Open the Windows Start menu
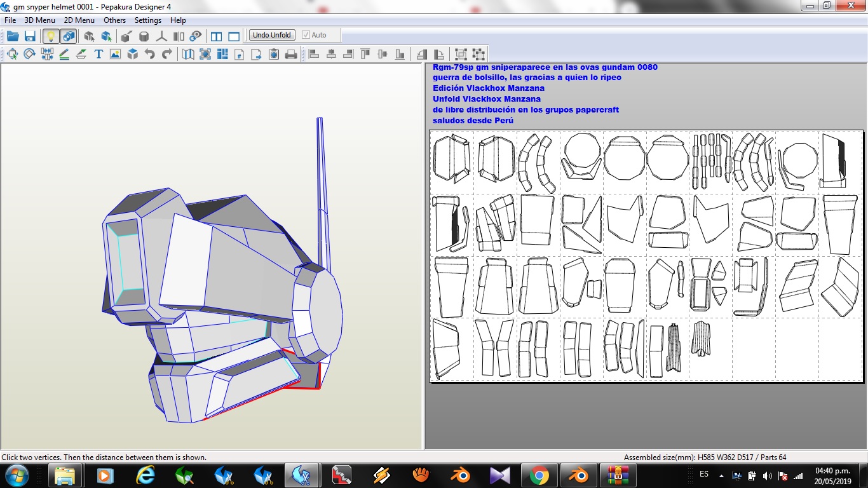Viewport: 868px width, 488px height. pyautogui.click(x=17, y=475)
